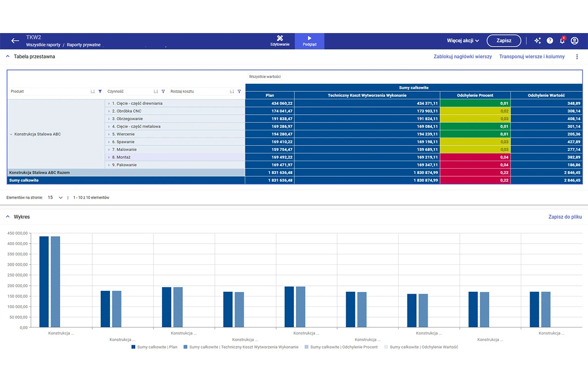This screenshot has width=588, height=390.
Task: Open the user account profile icon
Action: pyautogui.click(x=574, y=41)
